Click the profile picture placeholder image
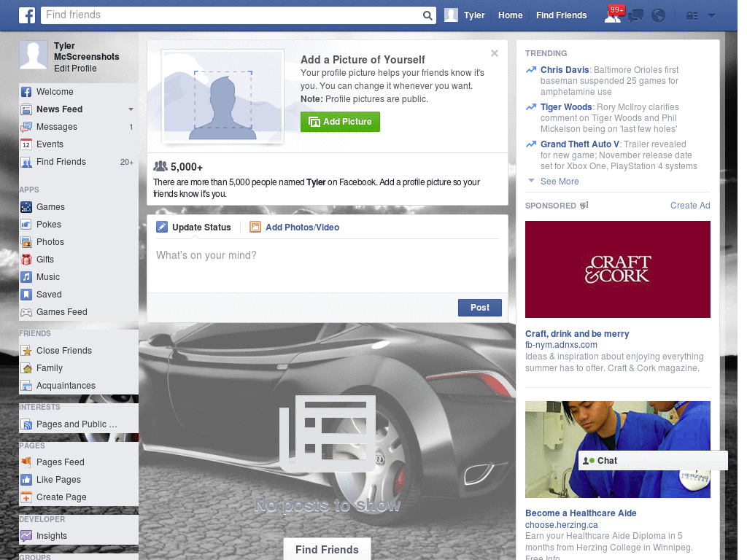Viewport: 747px width, 560px height. coord(223,96)
